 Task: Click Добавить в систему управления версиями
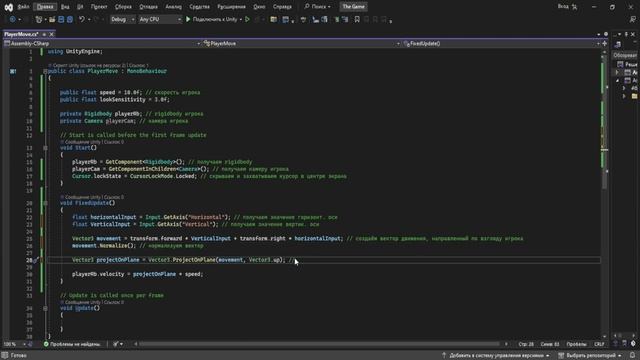[496, 356]
